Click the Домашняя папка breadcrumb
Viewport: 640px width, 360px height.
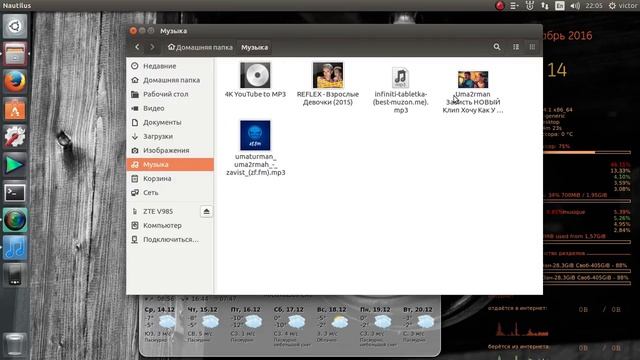click(200, 47)
